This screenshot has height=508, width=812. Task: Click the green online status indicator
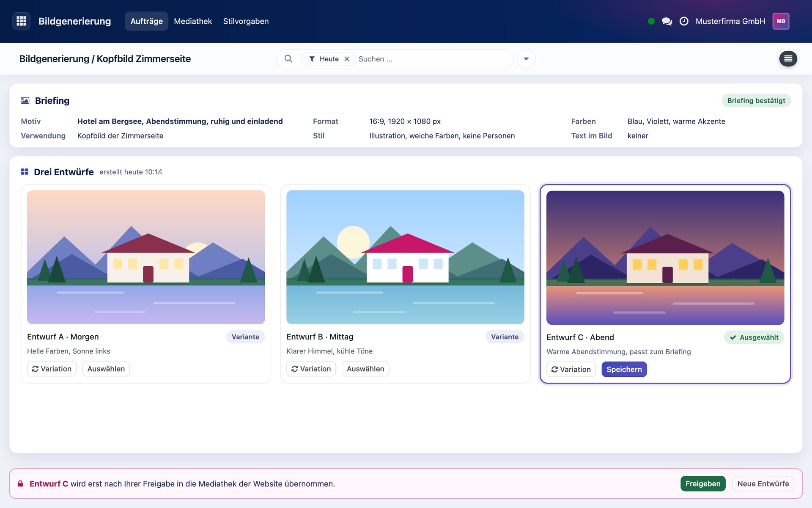[651, 21]
